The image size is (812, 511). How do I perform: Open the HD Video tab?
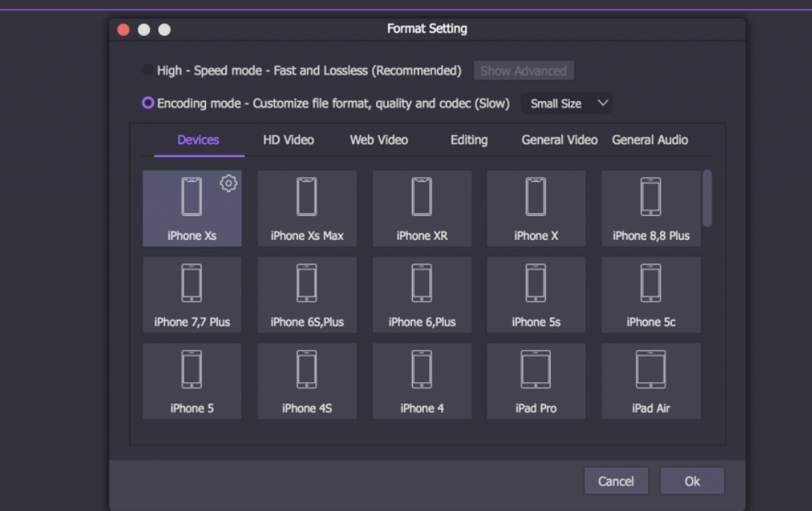288,140
